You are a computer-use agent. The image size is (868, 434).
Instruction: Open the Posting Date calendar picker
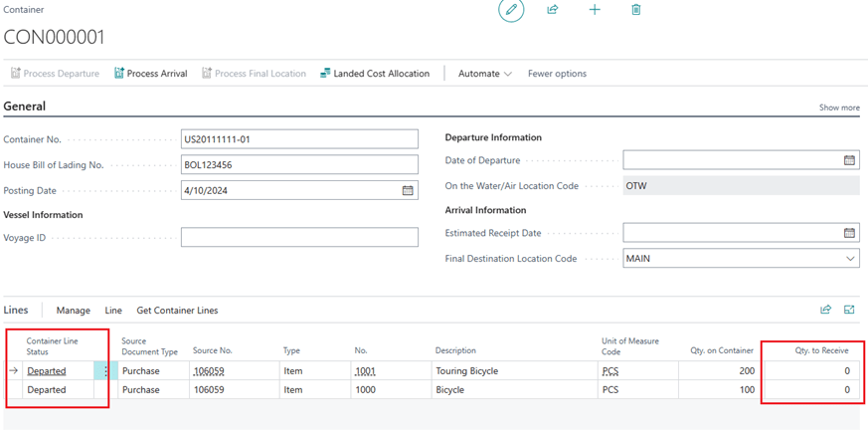408,191
